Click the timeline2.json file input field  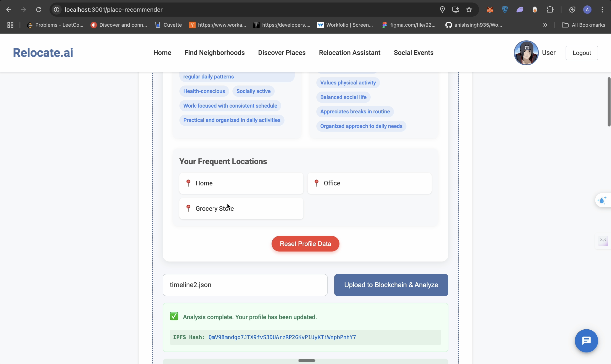click(x=245, y=285)
